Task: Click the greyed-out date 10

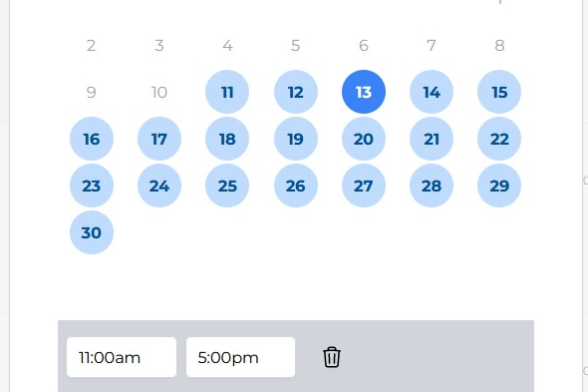Action: tap(159, 92)
